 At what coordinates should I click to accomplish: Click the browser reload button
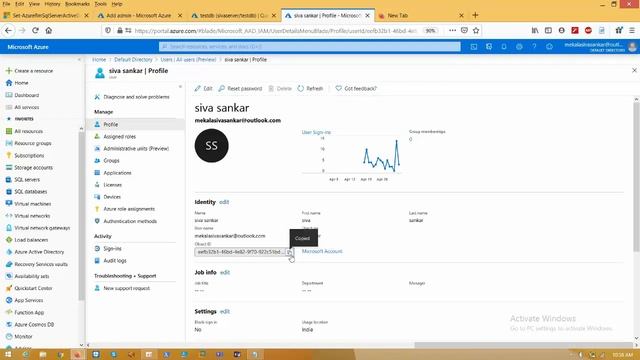(36, 31)
